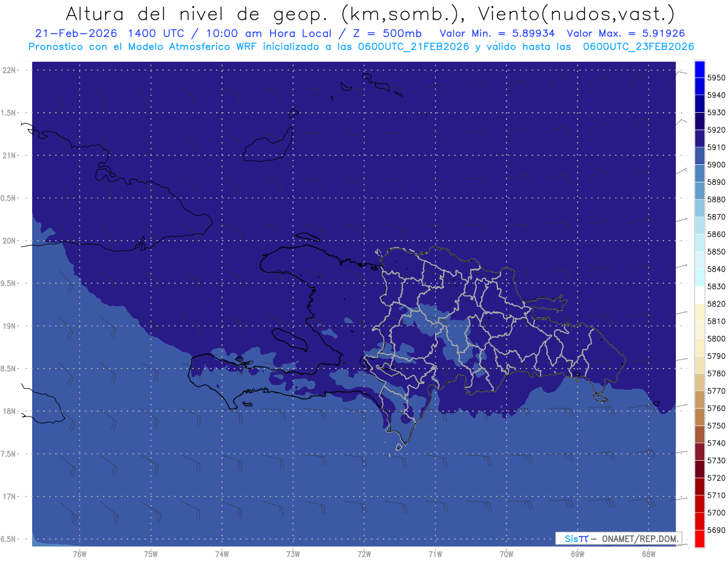Click the '5780' color bar value
Screen dimensions: 728x562
(716, 373)
